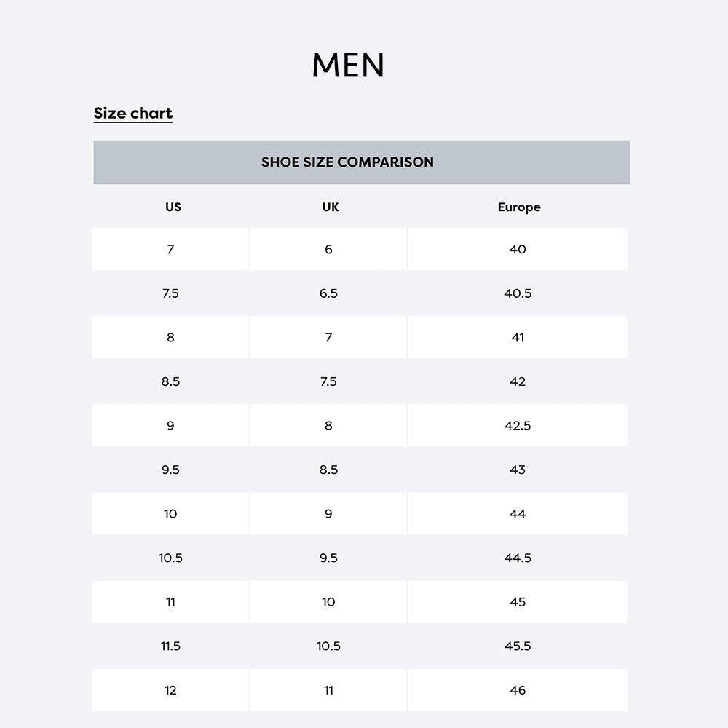Image resolution: width=728 pixels, height=728 pixels.
Task: Select the Europe 42.5 cell
Action: tap(518, 426)
